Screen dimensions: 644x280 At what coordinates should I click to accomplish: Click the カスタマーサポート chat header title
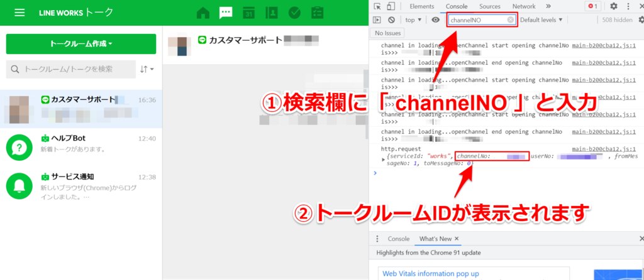click(x=246, y=40)
